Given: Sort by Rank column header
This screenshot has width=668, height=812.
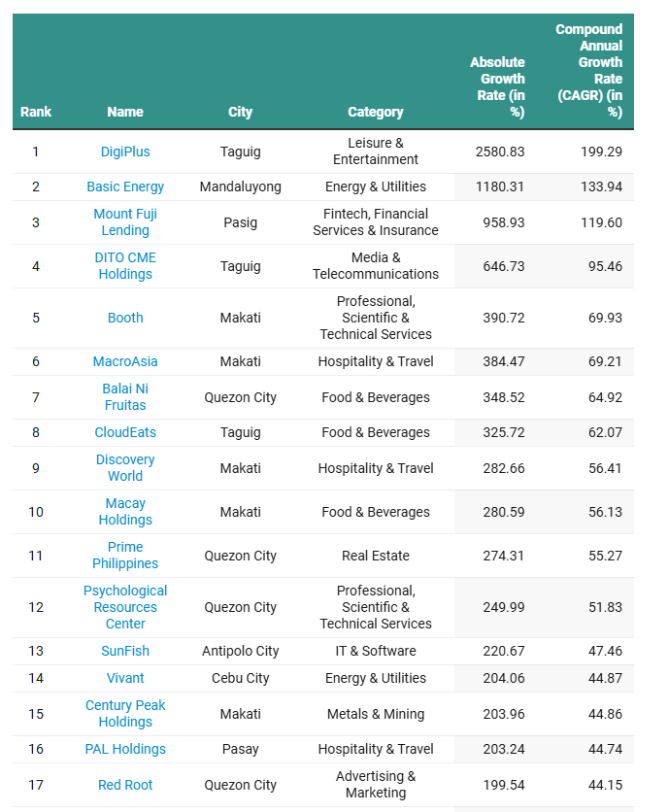Looking at the screenshot, I should pos(36,112).
